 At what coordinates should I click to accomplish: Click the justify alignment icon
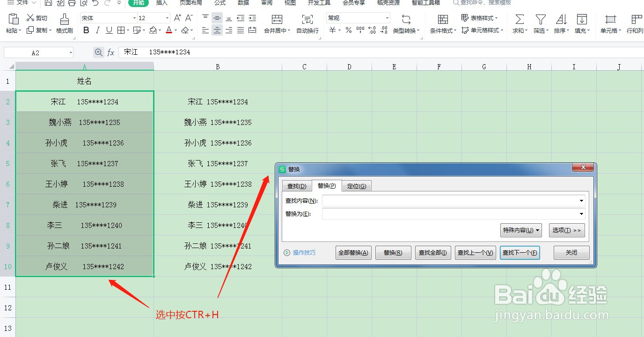click(x=241, y=30)
